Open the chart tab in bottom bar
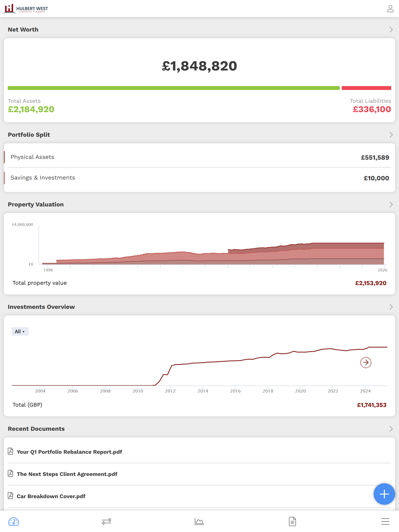399x532 pixels. [199, 521]
